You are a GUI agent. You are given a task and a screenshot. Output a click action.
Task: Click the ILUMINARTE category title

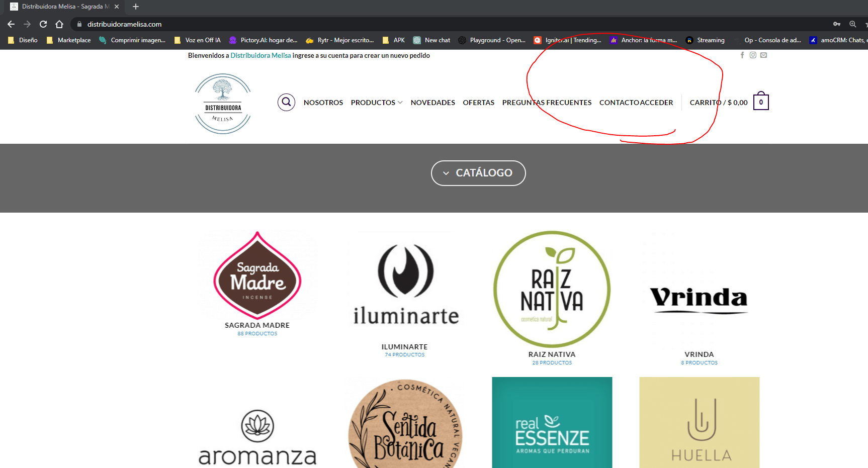[404, 347]
